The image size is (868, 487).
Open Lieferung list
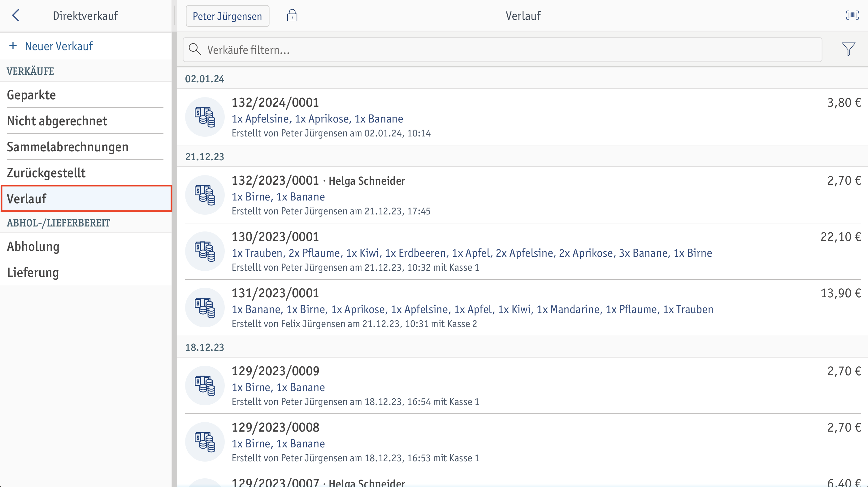(85, 272)
